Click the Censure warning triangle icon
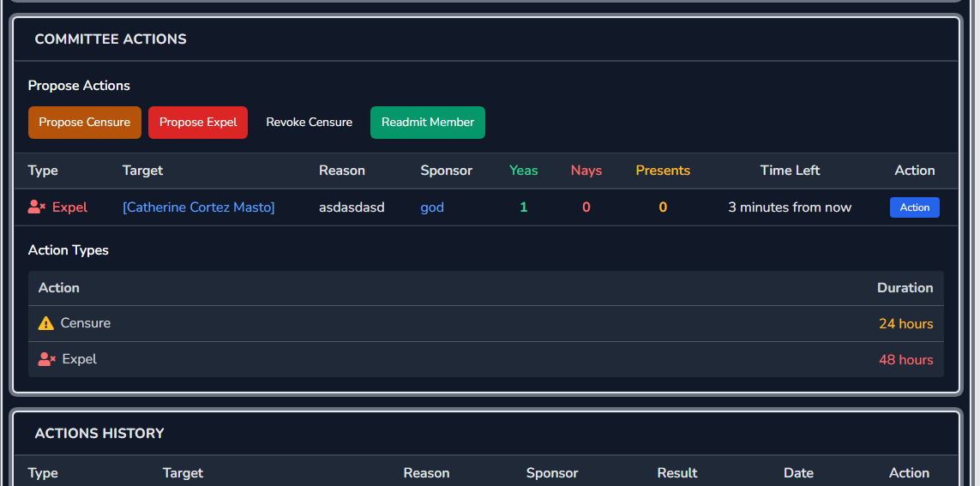The height and width of the screenshot is (486, 980). [x=45, y=323]
